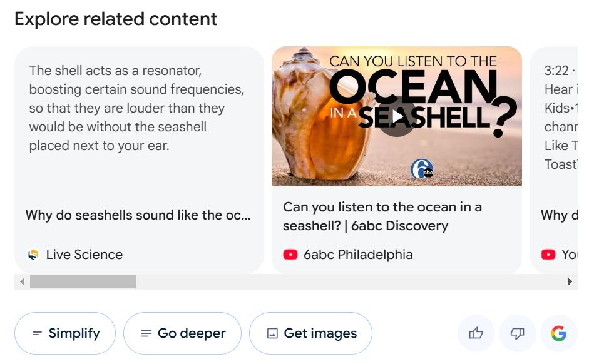Click the 6abc Philadelphia channel name
Viewport: 594px width, 364px height.
pyautogui.click(x=358, y=255)
